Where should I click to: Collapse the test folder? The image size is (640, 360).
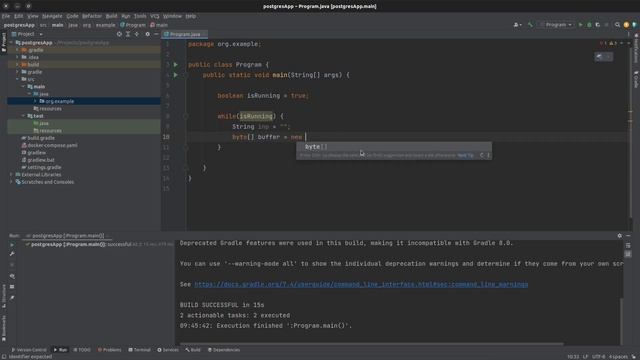tap(23, 116)
